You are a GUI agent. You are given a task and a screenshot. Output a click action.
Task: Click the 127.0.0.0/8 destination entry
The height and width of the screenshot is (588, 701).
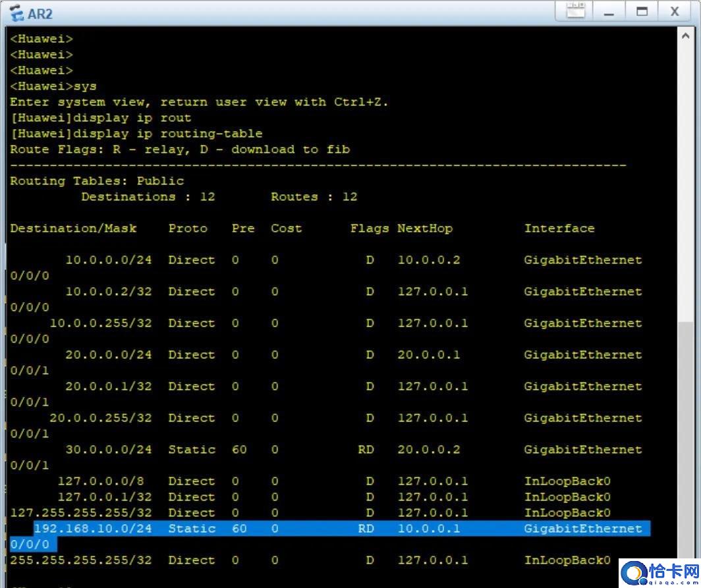tap(101, 481)
